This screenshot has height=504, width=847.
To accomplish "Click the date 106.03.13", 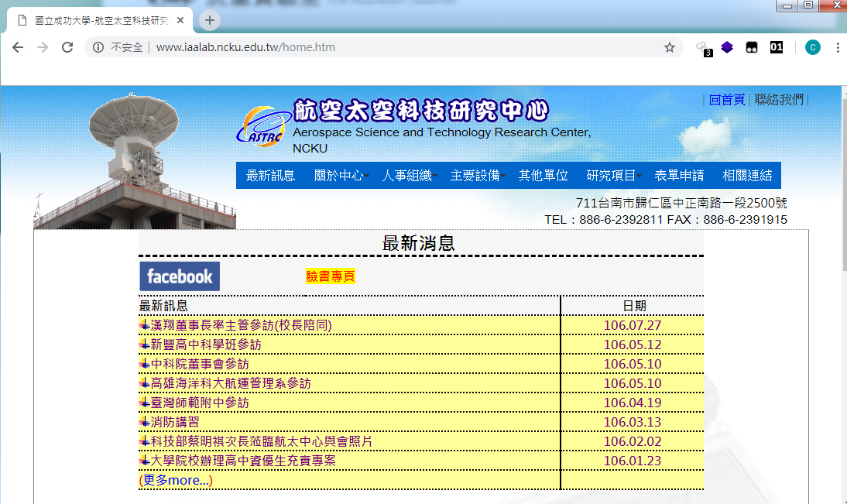I will point(632,422).
